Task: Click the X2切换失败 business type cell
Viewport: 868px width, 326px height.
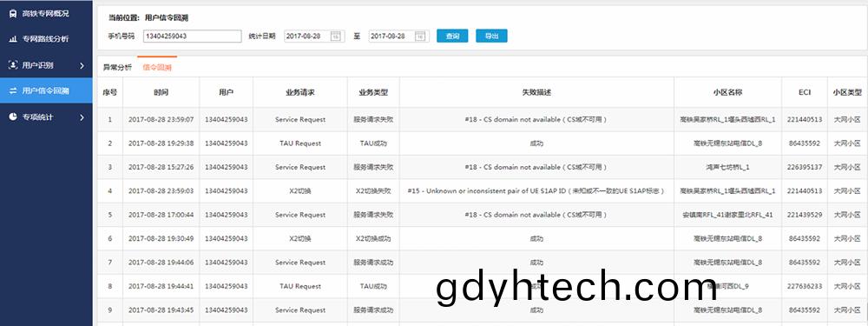Action: pos(373,191)
